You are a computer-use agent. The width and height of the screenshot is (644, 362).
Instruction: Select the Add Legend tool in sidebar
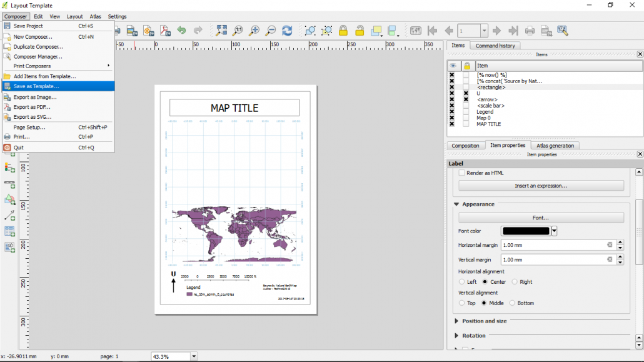[9, 168]
